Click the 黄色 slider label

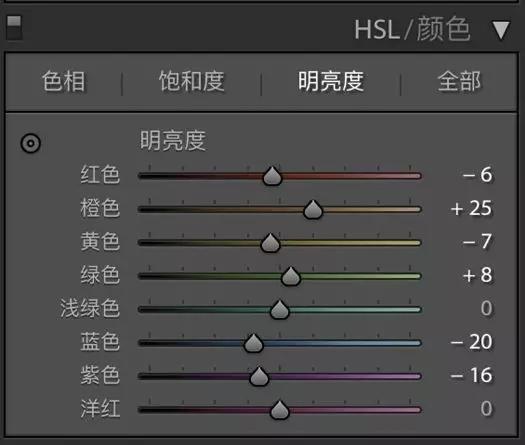[100, 241]
